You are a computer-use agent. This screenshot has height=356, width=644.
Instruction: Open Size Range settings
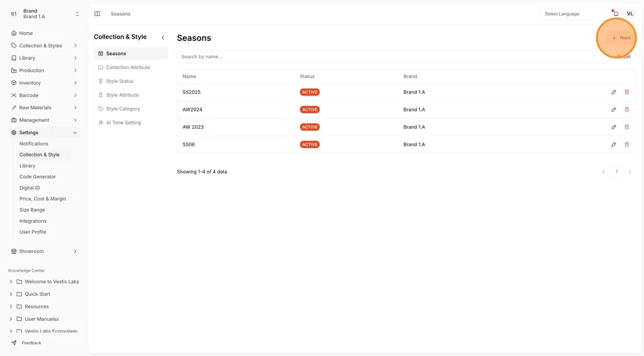[x=32, y=210]
